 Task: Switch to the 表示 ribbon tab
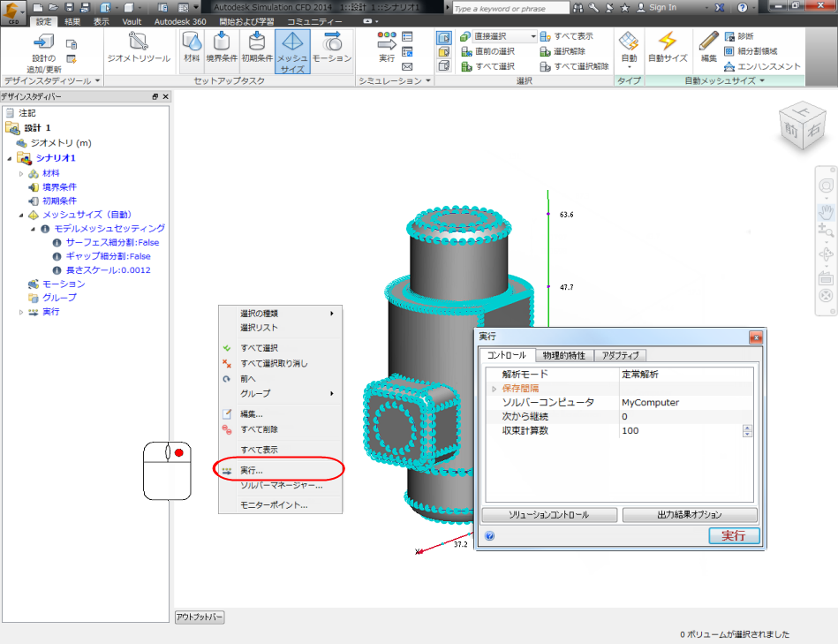pyautogui.click(x=102, y=21)
